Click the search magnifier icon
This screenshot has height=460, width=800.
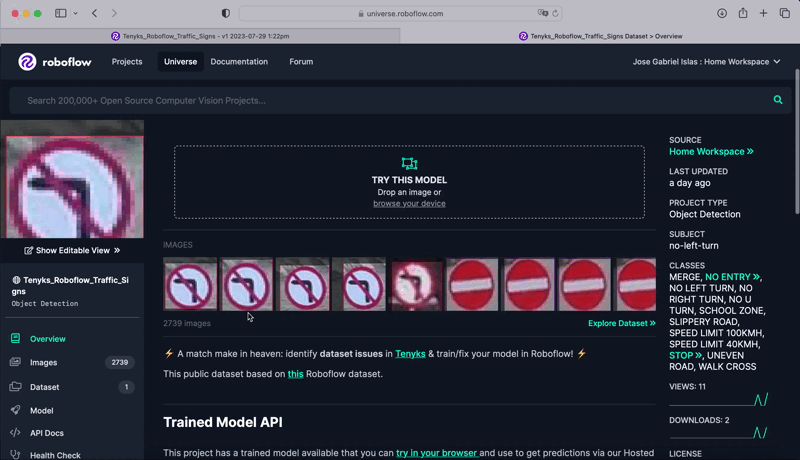click(x=778, y=100)
